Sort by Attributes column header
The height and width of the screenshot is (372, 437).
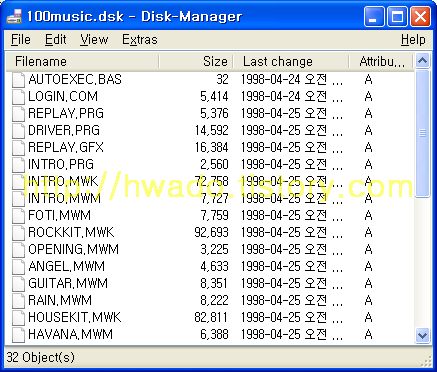pos(381,62)
